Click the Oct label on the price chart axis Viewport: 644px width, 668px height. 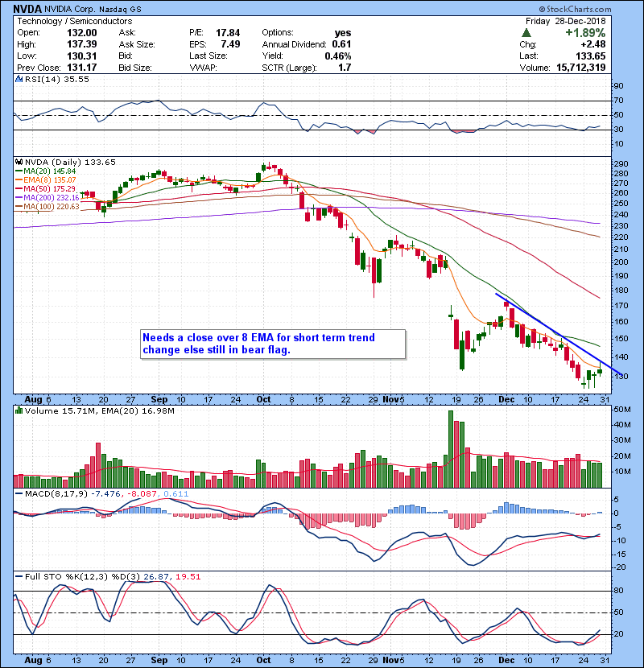point(264,400)
